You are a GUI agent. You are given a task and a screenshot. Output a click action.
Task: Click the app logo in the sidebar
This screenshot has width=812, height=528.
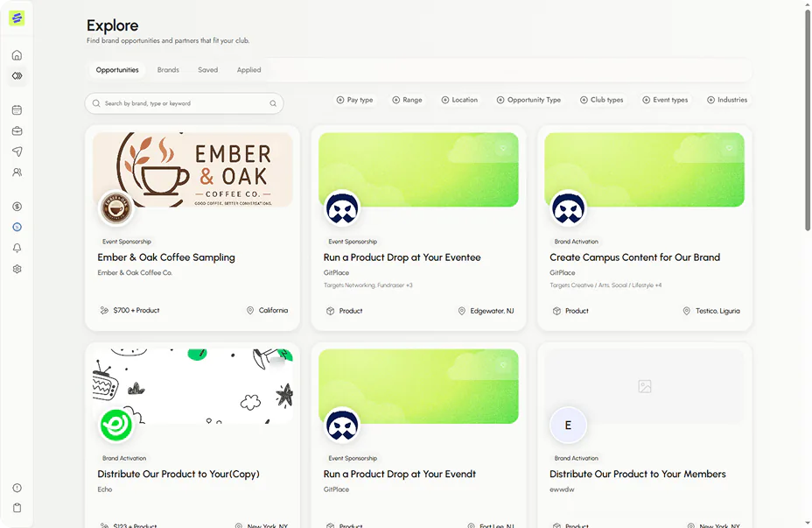coord(17,18)
